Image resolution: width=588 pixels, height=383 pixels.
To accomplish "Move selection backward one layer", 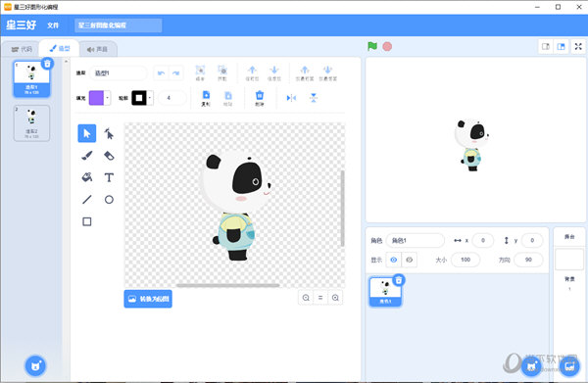I will click(x=274, y=72).
